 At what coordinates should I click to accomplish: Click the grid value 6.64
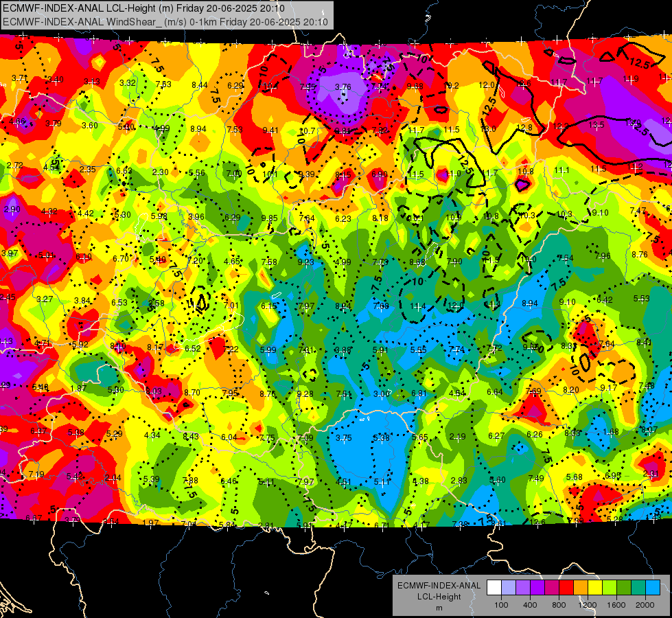point(495,391)
